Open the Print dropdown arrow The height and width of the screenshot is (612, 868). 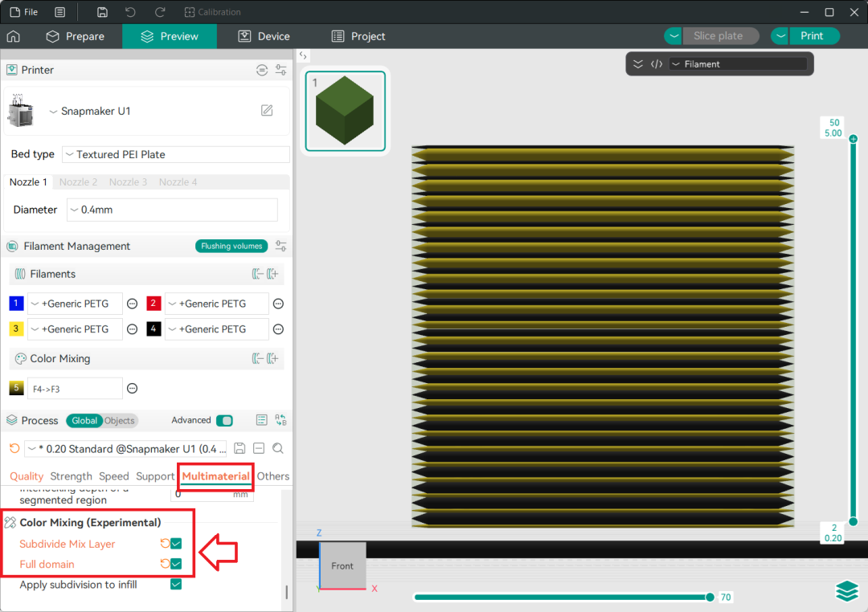[780, 36]
